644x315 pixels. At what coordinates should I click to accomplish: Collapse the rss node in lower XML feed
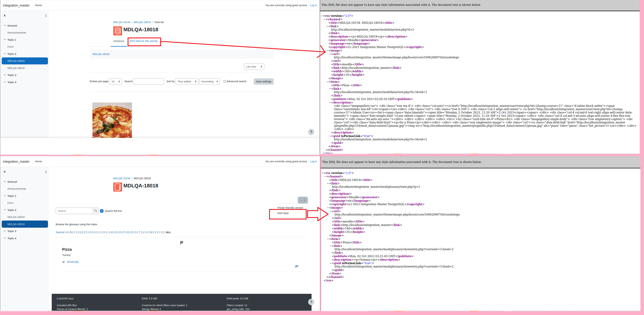[323, 173]
